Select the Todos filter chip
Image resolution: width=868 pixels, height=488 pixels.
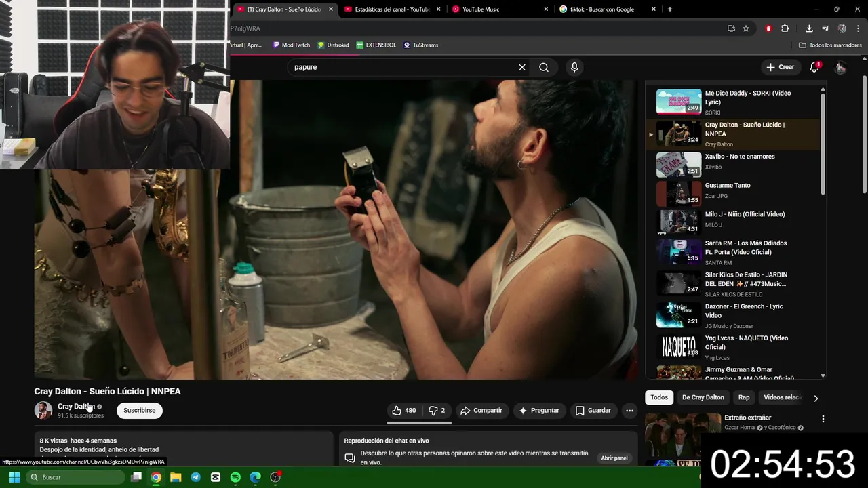(x=659, y=397)
